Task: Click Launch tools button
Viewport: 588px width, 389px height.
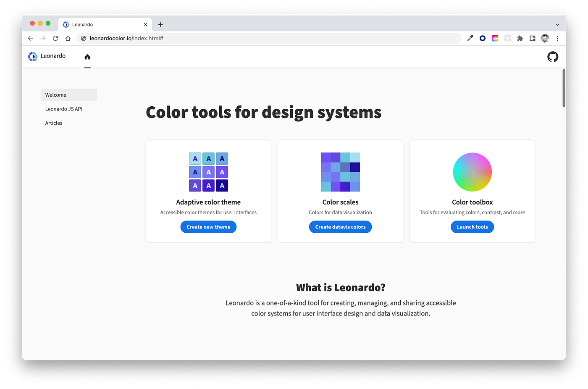Action: pos(472,227)
